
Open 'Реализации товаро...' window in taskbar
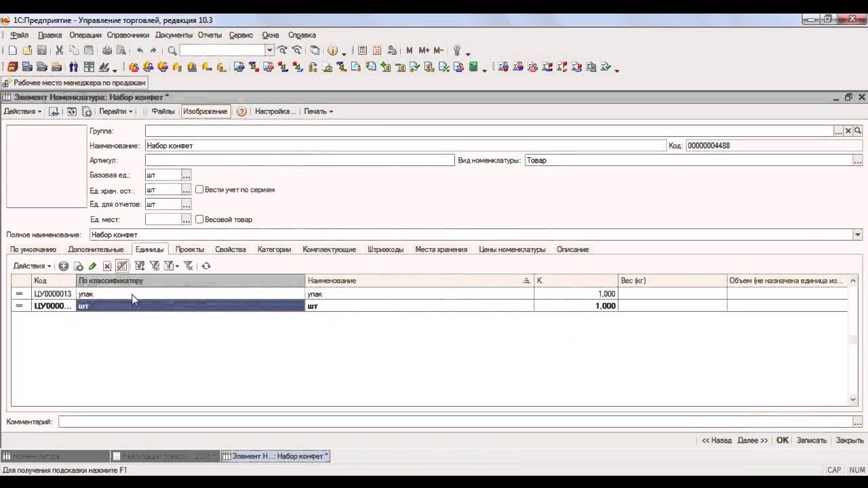click(165, 456)
